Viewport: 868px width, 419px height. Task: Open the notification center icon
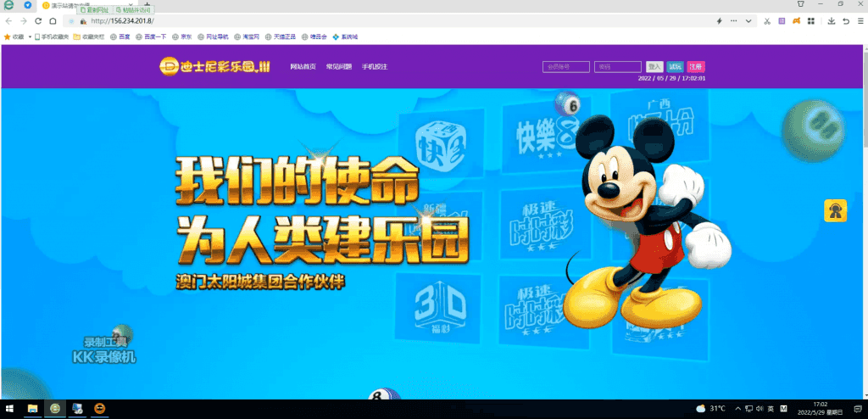point(857,409)
